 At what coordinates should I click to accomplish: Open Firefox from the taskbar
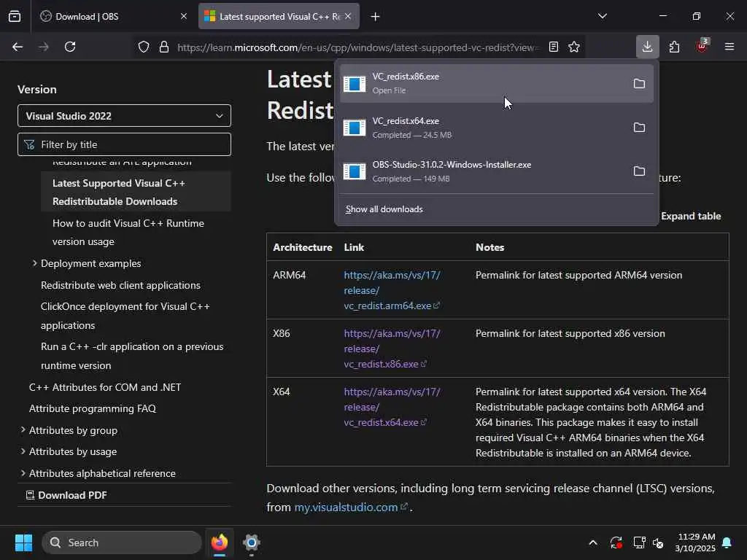pyautogui.click(x=220, y=542)
